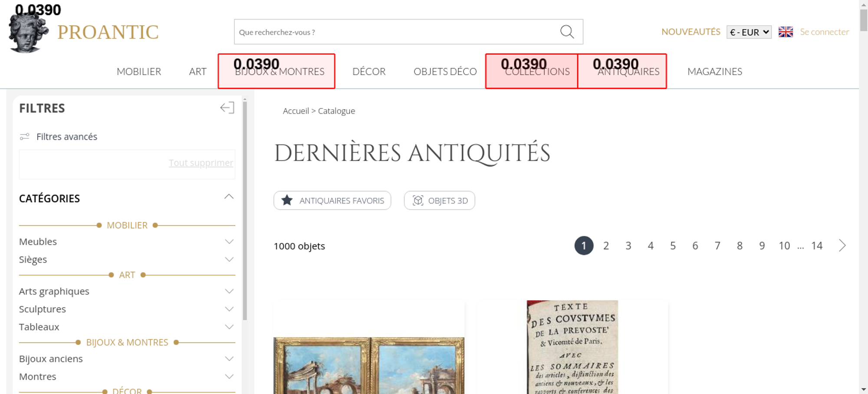Collapse the Catégories section chevron
The width and height of the screenshot is (868, 394).
tap(229, 197)
